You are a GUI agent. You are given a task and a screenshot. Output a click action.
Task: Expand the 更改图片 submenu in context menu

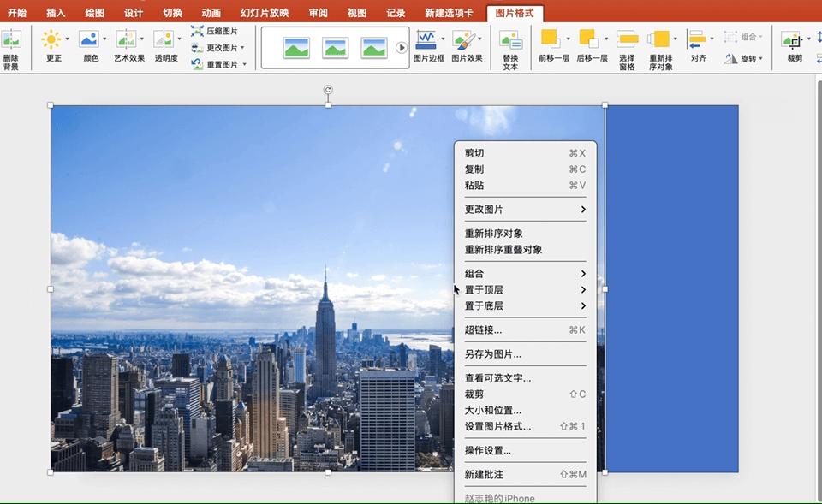coord(525,210)
